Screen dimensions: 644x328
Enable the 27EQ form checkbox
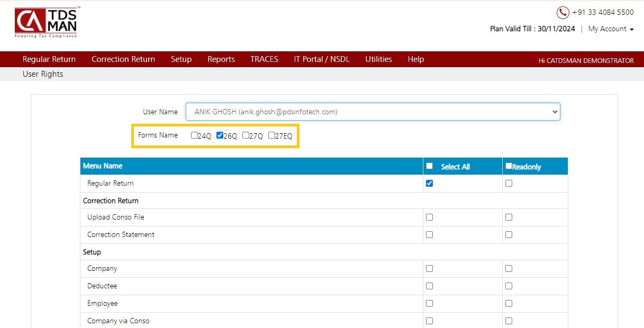271,135
